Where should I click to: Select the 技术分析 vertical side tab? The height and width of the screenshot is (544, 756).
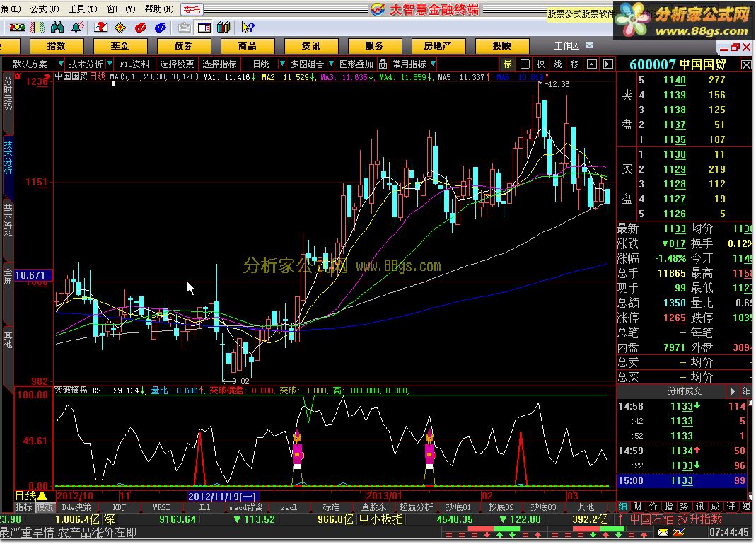[8, 157]
